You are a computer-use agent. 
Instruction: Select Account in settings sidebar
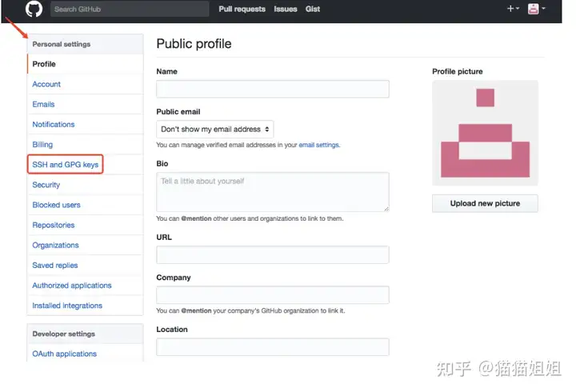click(x=46, y=84)
